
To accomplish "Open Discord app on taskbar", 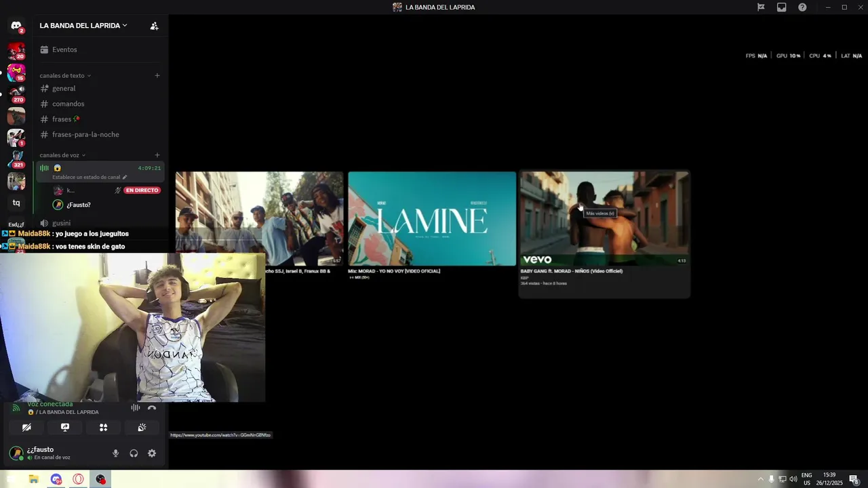I will click(x=56, y=479).
